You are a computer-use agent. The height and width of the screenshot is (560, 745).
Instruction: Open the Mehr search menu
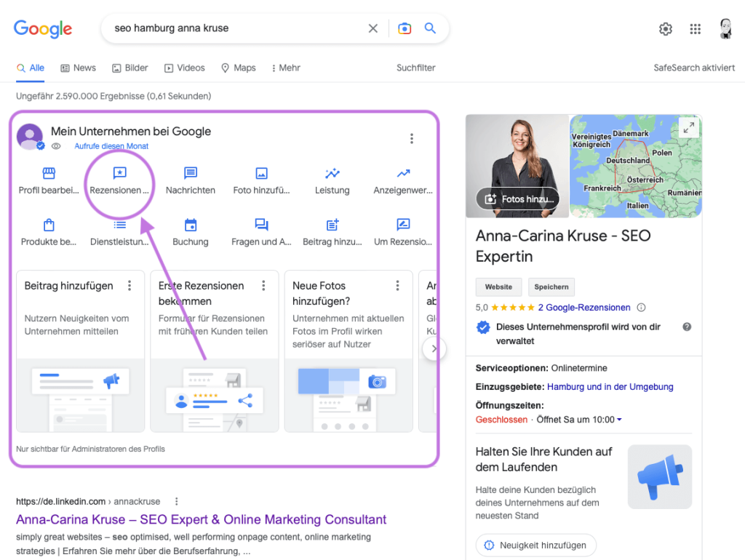click(x=285, y=68)
